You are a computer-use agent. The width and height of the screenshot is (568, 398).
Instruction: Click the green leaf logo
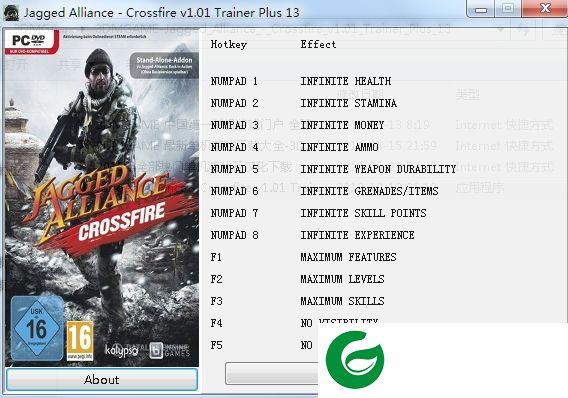pyautogui.click(x=355, y=360)
